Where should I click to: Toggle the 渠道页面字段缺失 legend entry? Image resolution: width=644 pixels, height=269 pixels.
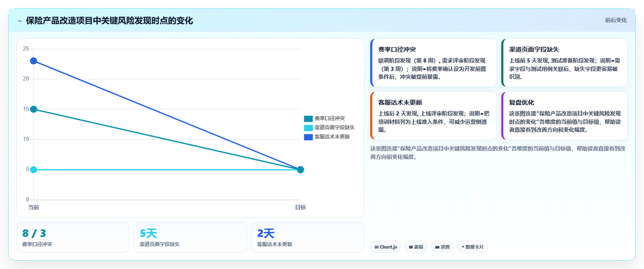[x=329, y=128]
